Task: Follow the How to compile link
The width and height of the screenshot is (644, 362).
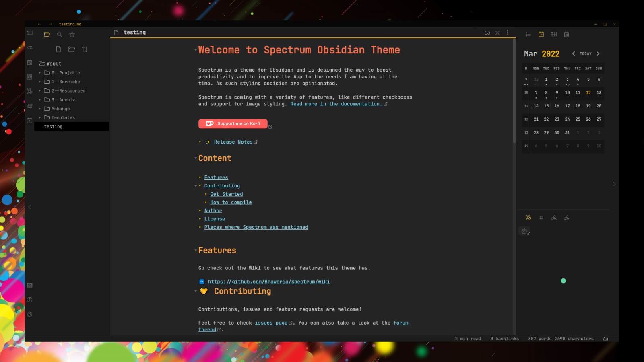Action: 231,202
